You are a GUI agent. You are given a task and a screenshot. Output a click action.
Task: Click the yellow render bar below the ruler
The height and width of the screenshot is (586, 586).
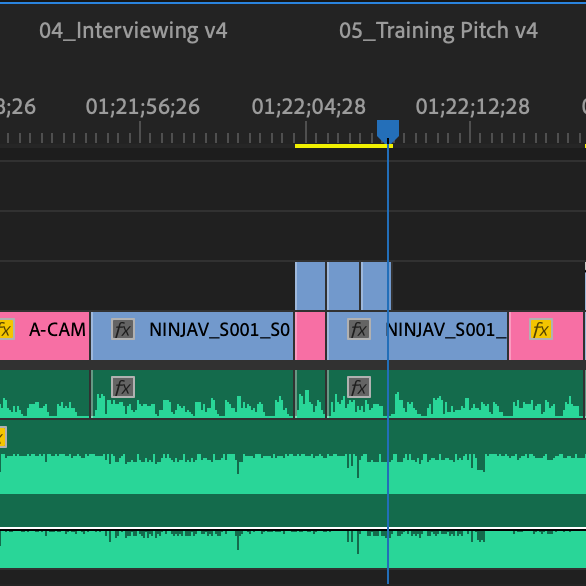pos(343,146)
